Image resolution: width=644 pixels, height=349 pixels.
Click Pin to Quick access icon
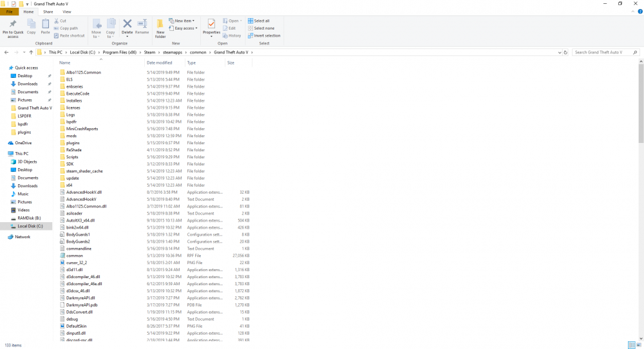pyautogui.click(x=13, y=24)
